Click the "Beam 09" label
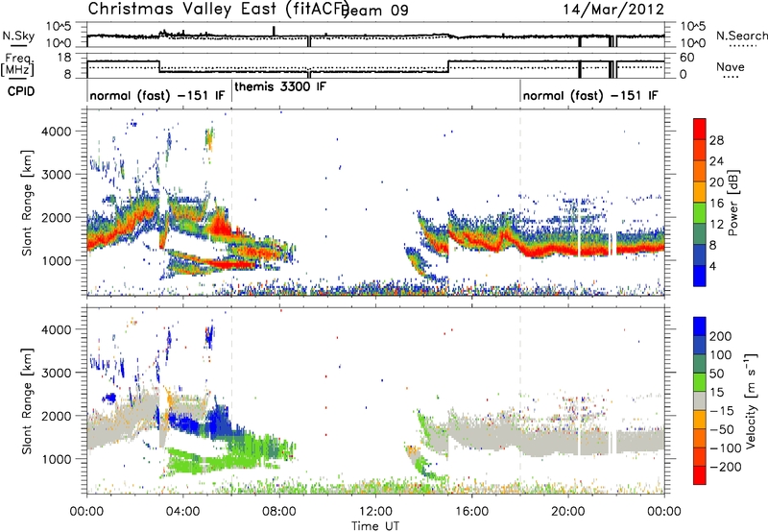This screenshot has height=532, width=768. coord(375,11)
